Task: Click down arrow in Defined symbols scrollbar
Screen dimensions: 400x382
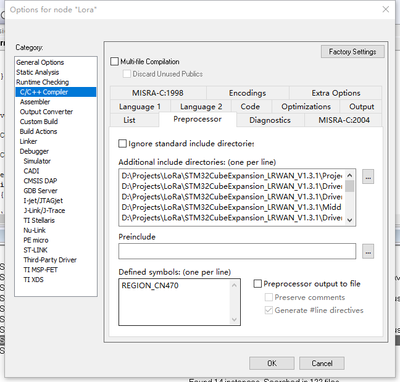Action: [234, 319]
